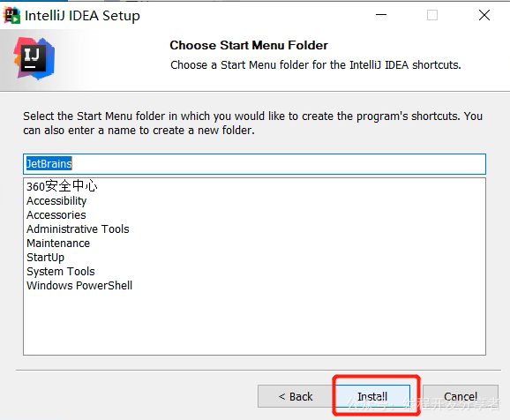Choose the StartUp folder in list
Image resolution: width=510 pixels, height=420 pixels.
(x=46, y=258)
